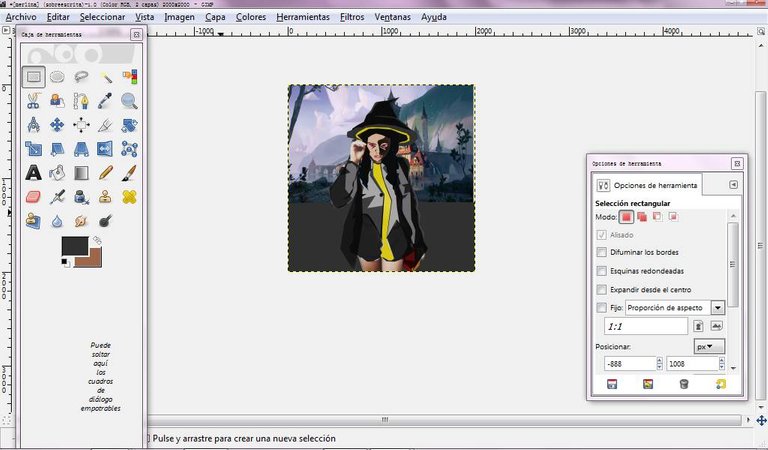
Task: Select the Color Picker eyedropper tool
Action: (105, 101)
